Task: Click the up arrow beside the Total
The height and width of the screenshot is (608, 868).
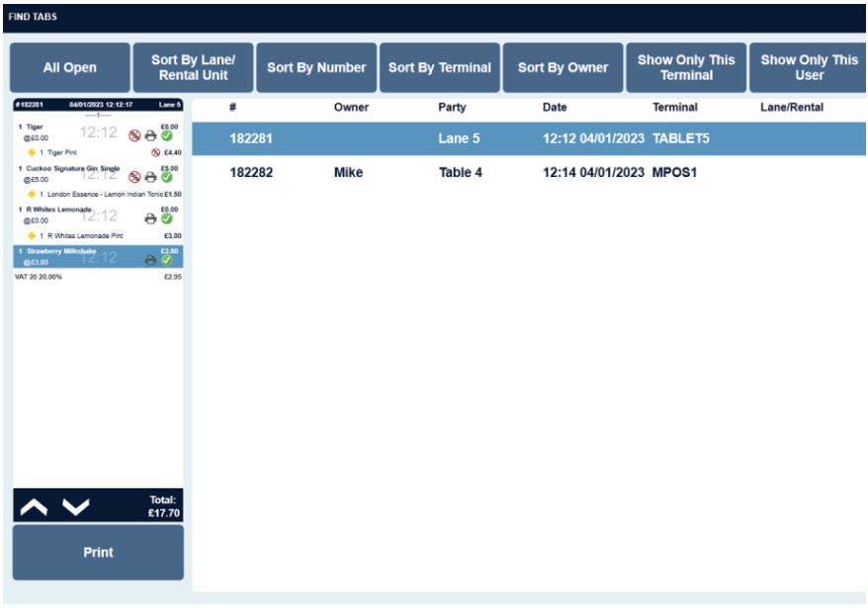Action: (x=34, y=506)
